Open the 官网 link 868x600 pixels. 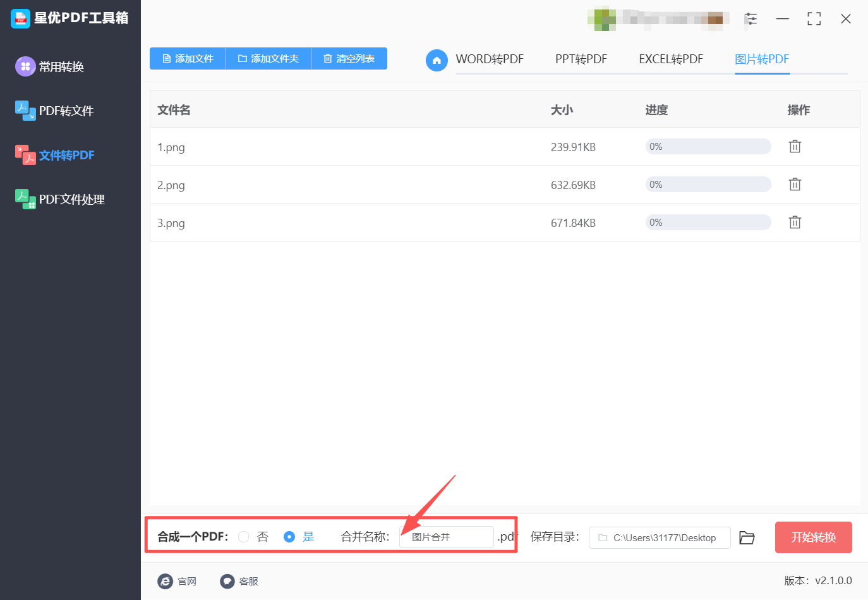[x=187, y=582]
